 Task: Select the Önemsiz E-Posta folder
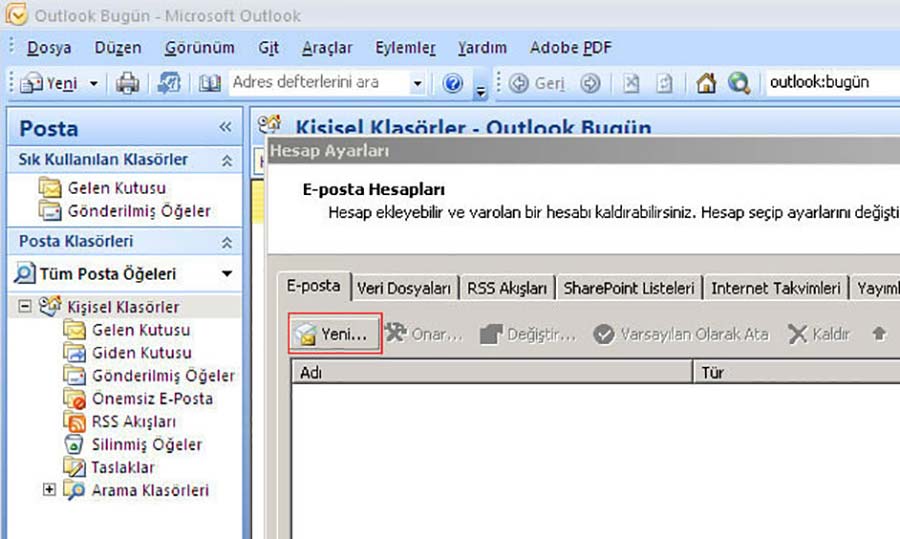point(152,399)
